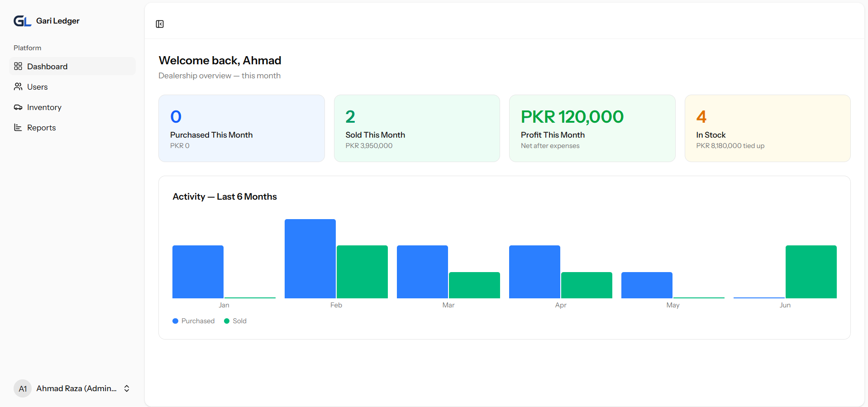Click the Inventory car icon in sidebar
This screenshot has height=407, width=868.
pos(18,107)
